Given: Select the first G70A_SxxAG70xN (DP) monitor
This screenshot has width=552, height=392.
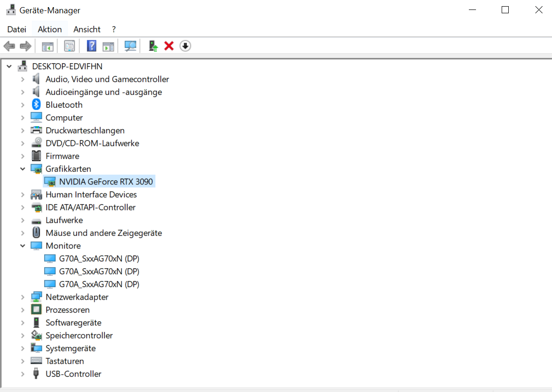Looking at the screenshot, I should [x=99, y=258].
